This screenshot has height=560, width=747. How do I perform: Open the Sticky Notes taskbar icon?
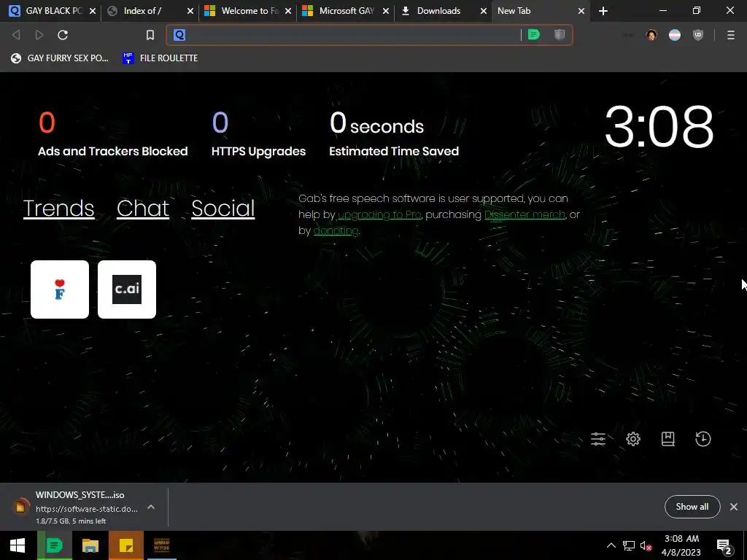click(125, 545)
